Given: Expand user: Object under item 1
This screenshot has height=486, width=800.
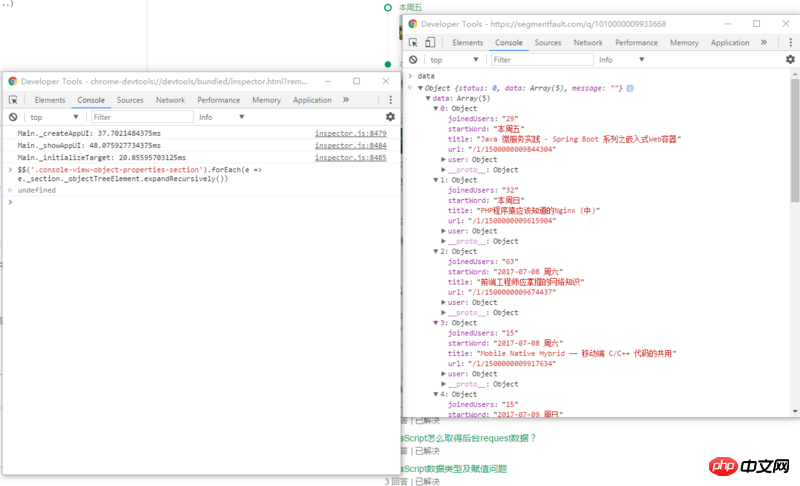Looking at the screenshot, I should 443,231.
